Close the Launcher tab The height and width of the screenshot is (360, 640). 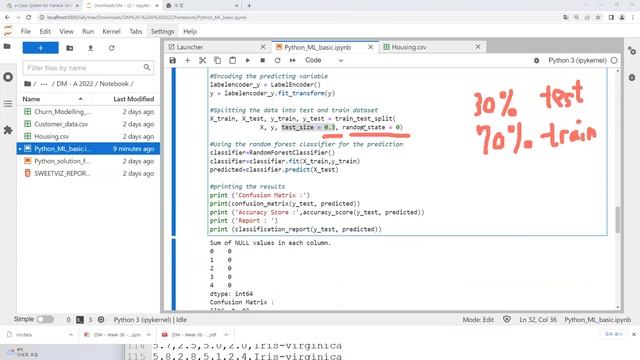pos(263,47)
